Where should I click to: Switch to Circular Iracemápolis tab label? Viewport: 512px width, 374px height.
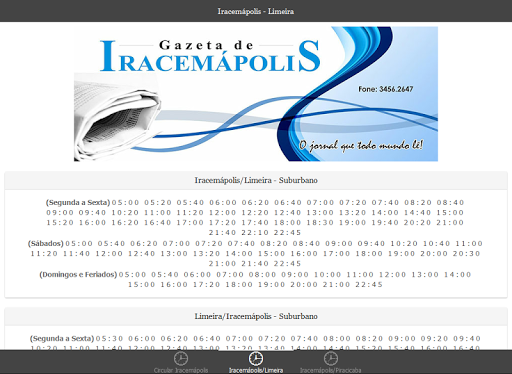(x=181, y=370)
